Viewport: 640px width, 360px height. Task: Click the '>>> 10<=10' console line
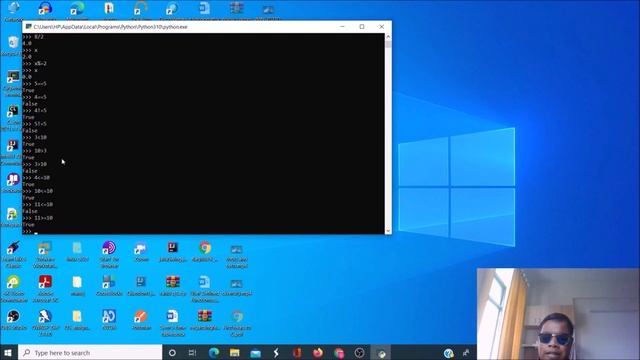tap(38, 191)
